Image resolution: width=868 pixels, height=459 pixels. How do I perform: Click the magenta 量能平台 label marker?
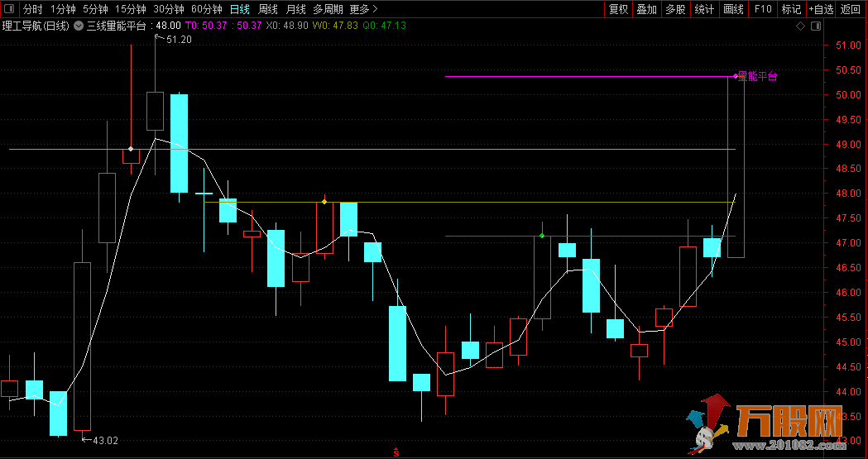[x=757, y=76]
